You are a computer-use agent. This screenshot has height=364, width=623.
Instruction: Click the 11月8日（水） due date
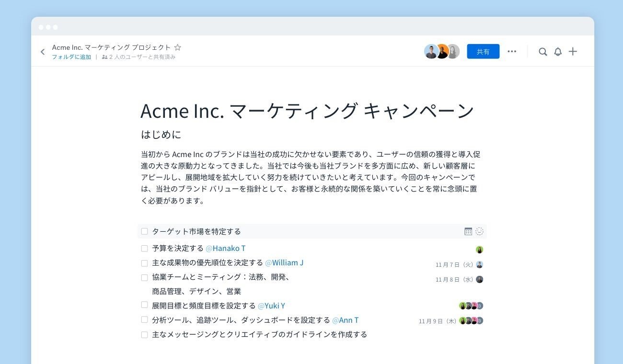point(454,280)
